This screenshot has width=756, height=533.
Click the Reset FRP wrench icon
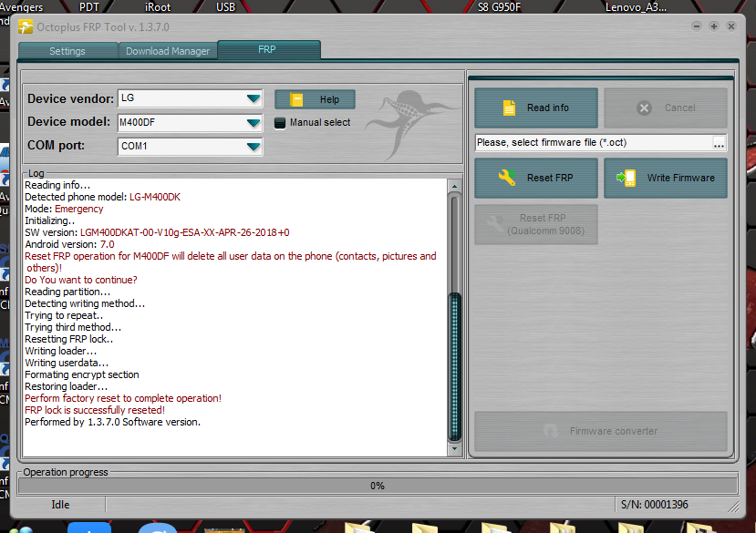507,178
